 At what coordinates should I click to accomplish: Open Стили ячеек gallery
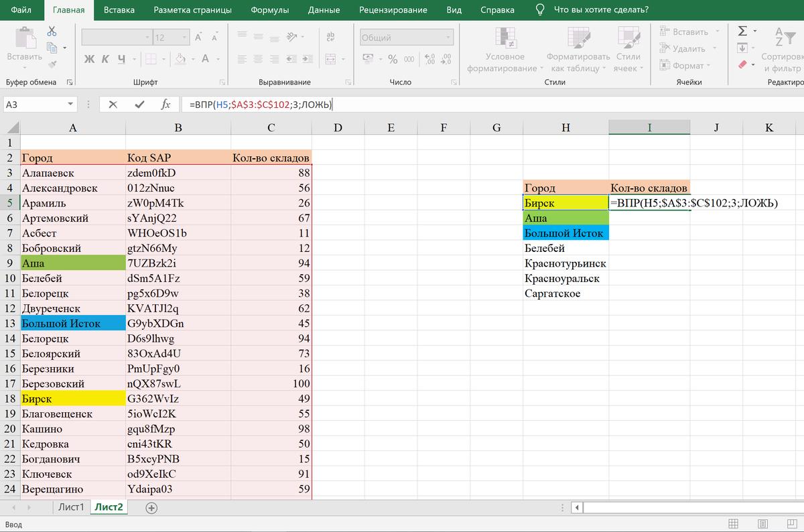tap(628, 50)
